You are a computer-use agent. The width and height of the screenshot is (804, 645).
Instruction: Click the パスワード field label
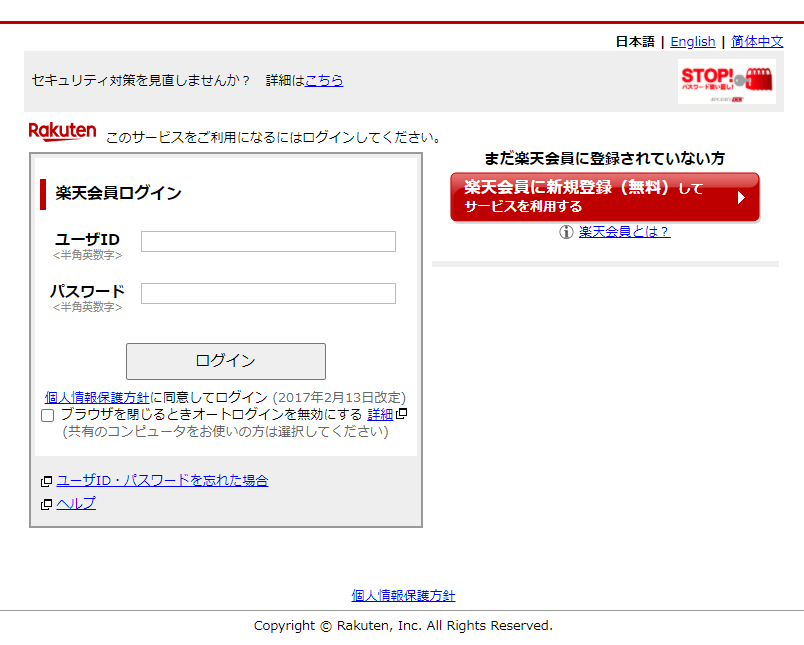click(x=87, y=291)
